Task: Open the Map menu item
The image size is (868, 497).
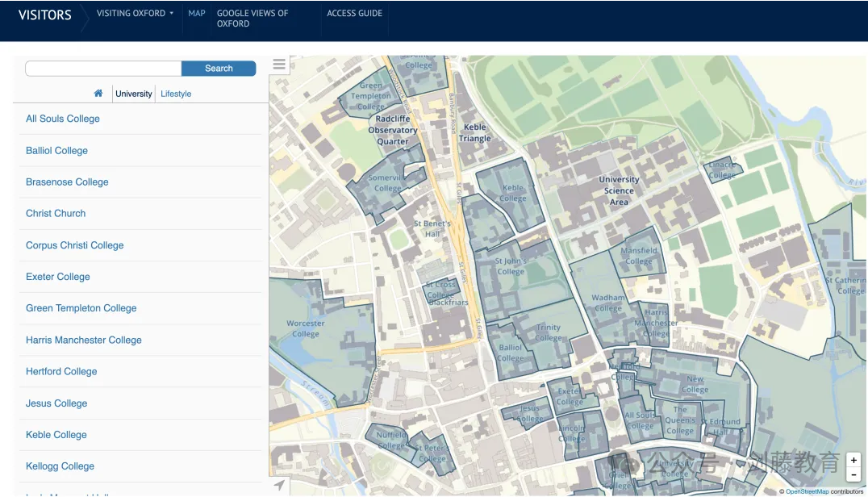Action: click(197, 13)
